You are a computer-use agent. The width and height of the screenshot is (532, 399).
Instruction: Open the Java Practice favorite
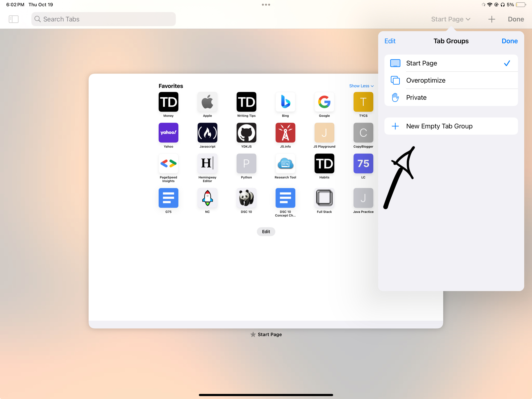[x=363, y=198]
